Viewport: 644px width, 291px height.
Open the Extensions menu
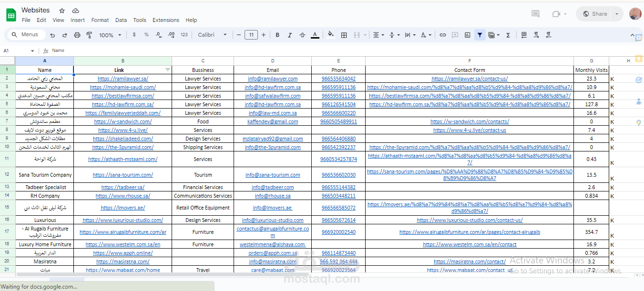click(x=166, y=20)
